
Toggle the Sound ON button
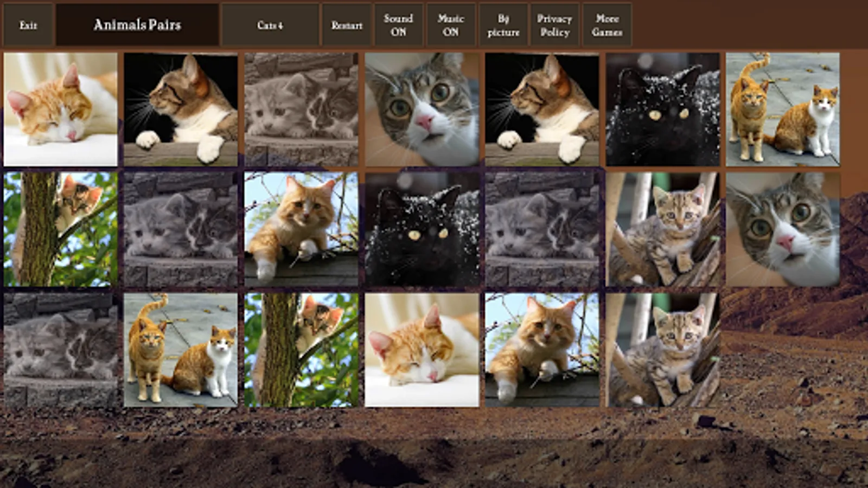click(x=398, y=25)
